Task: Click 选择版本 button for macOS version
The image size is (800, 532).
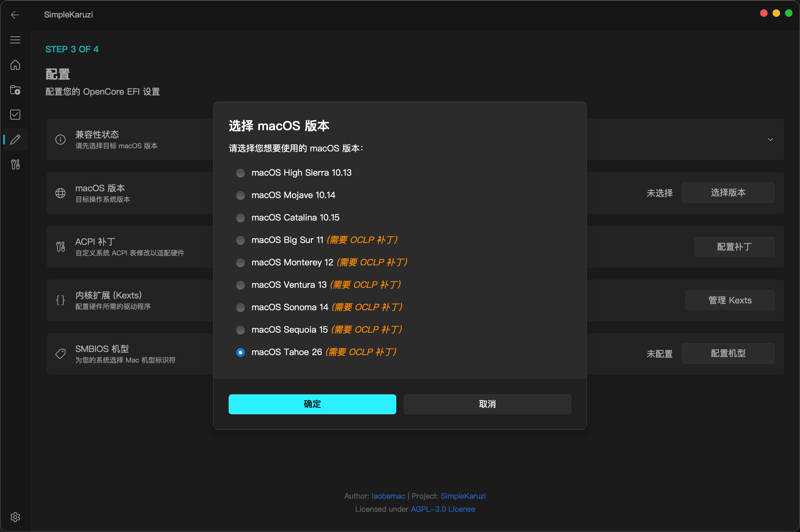Action: tap(728, 193)
